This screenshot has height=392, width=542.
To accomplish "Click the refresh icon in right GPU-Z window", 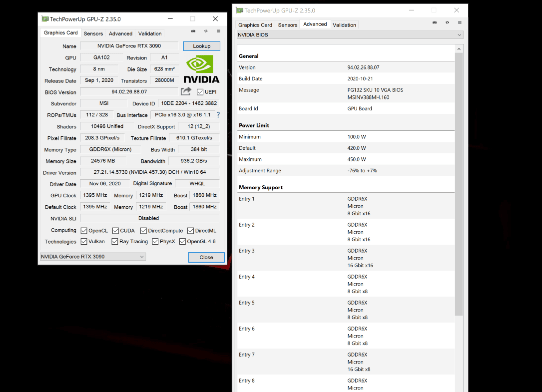I will point(447,22).
